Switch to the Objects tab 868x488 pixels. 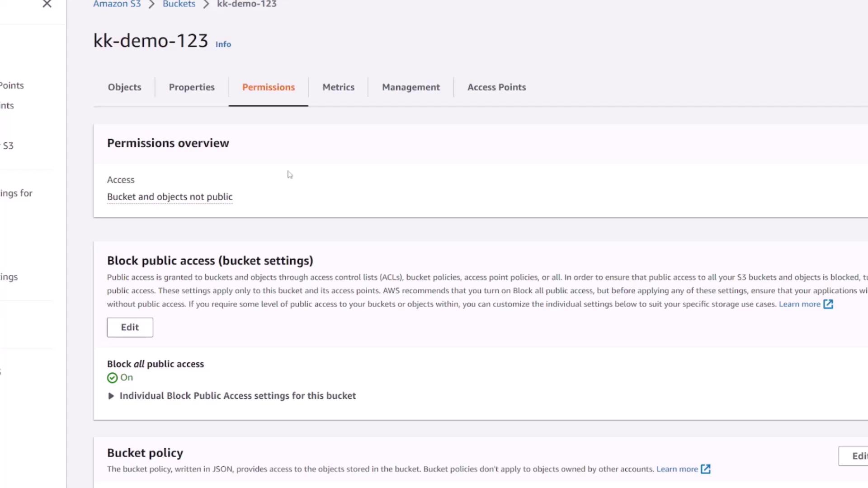124,87
